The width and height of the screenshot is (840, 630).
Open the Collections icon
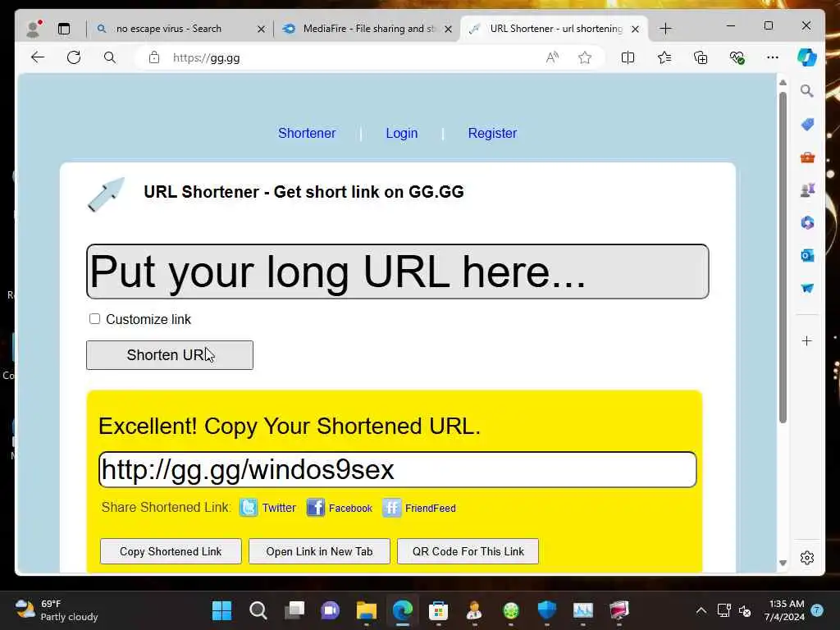tap(701, 57)
